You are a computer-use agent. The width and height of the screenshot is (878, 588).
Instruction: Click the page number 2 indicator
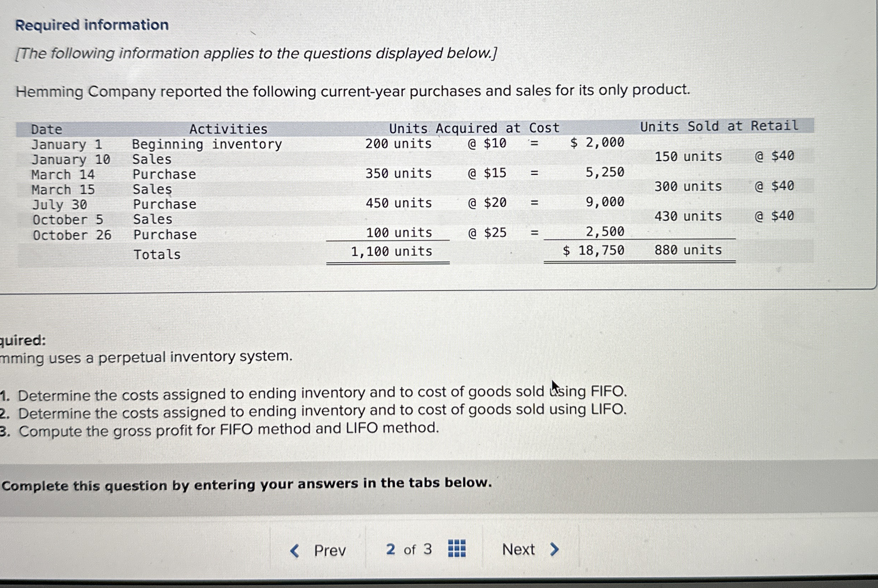click(x=390, y=550)
